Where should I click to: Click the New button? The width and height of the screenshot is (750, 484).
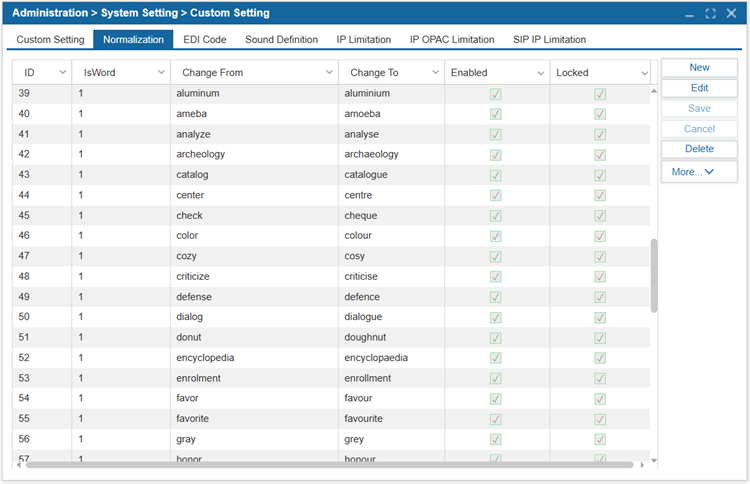pyautogui.click(x=699, y=67)
